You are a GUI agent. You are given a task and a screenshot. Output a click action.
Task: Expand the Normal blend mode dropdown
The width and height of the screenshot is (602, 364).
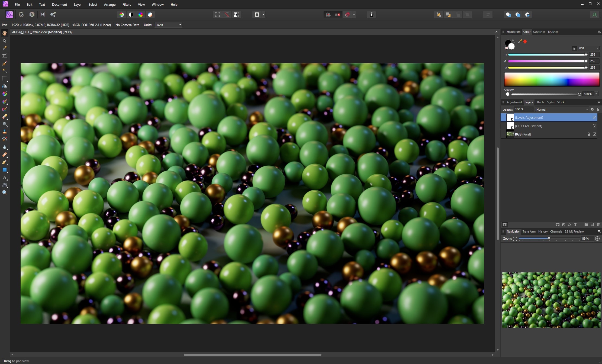pos(562,109)
